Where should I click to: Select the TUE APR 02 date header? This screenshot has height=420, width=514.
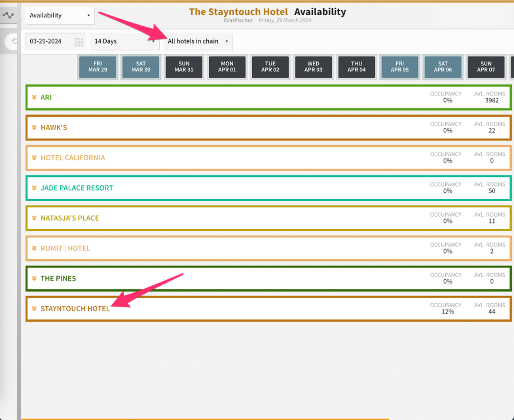click(x=270, y=67)
